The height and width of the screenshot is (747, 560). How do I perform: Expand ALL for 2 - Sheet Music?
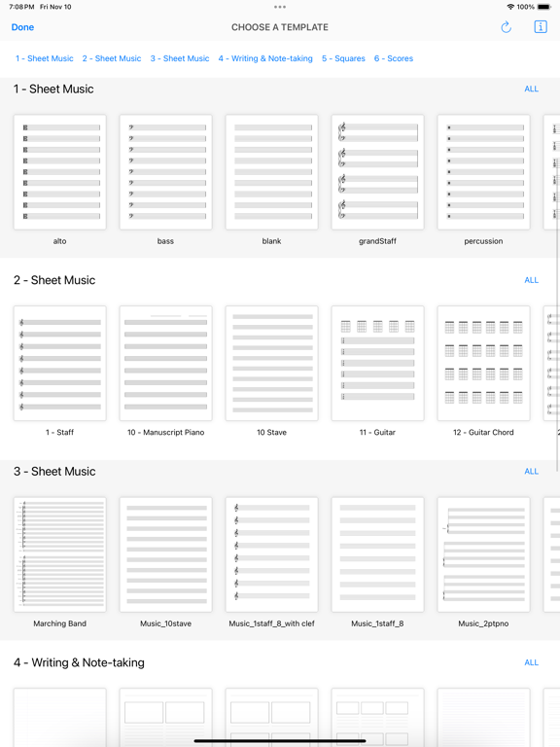532,280
